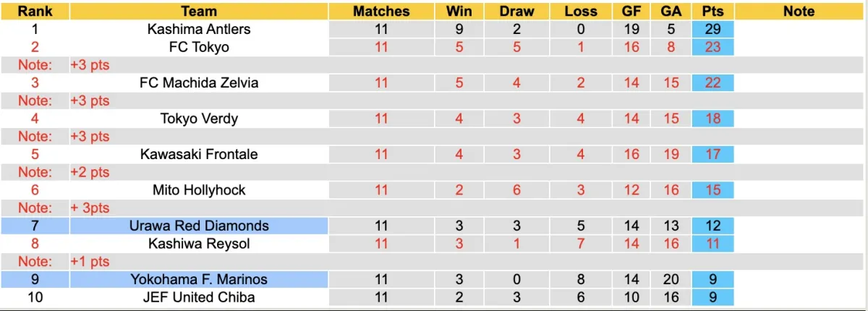Click the Tokyo Verdy team name

(x=199, y=119)
